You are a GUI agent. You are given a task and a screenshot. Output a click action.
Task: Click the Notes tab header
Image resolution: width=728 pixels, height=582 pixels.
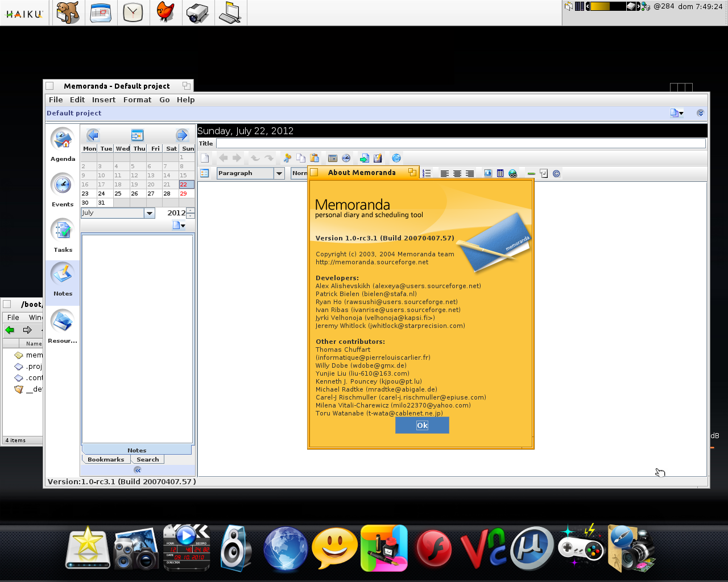136,450
